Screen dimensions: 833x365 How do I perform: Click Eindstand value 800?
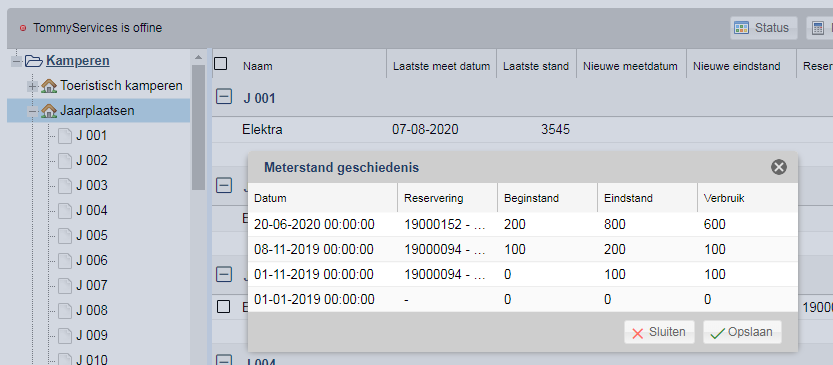(x=615, y=225)
